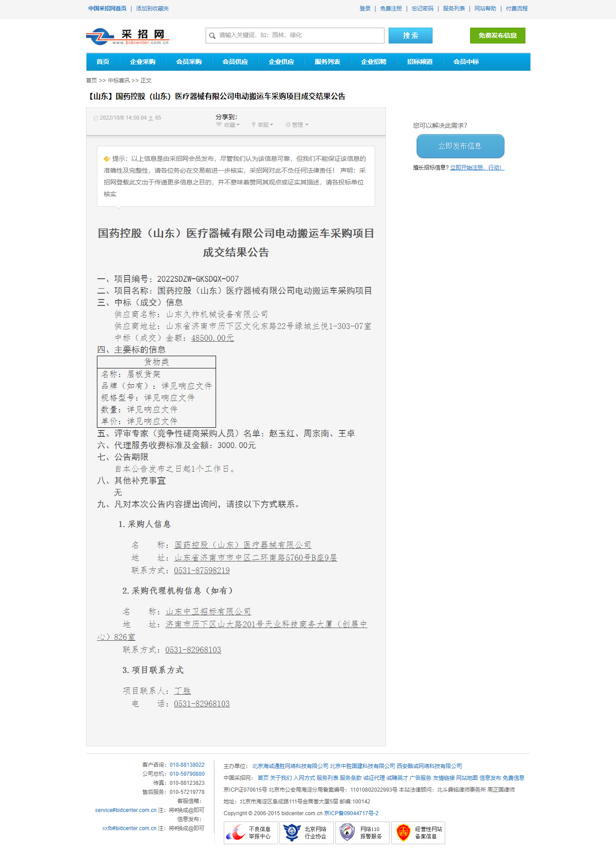Click 添加到收藏夹 link
This screenshot has width=616, height=851.
[x=152, y=9]
